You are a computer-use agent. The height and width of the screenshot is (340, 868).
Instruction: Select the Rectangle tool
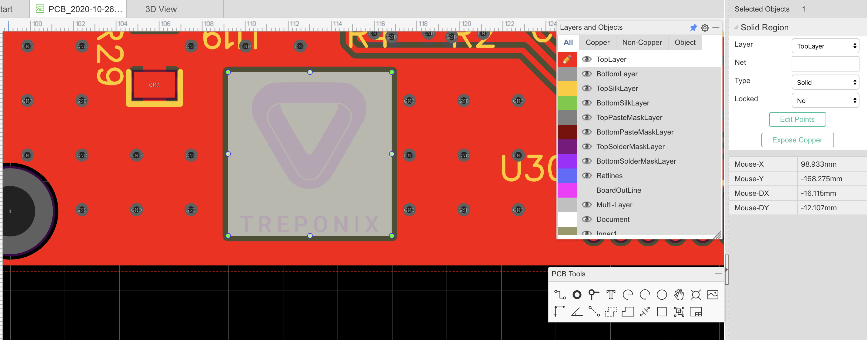(x=662, y=312)
